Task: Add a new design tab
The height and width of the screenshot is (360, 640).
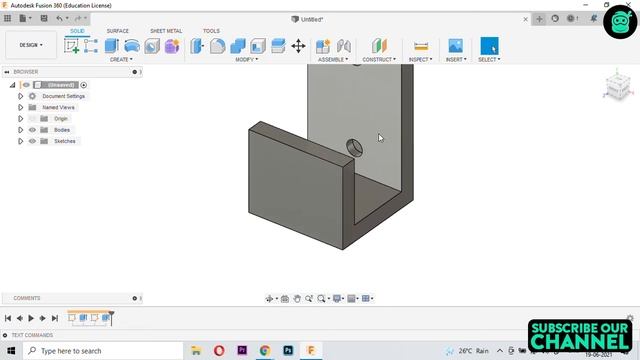Action: (x=540, y=19)
